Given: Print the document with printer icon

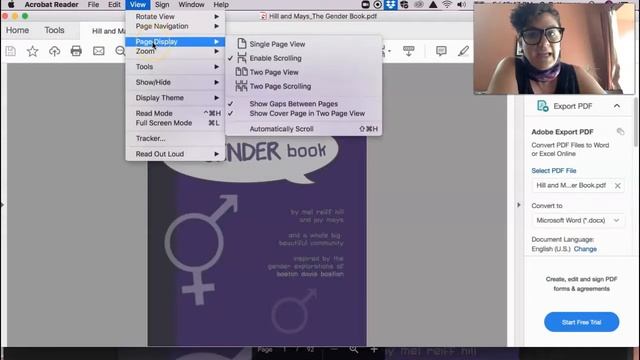Looking at the screenshot, I should tap(76, 51).
